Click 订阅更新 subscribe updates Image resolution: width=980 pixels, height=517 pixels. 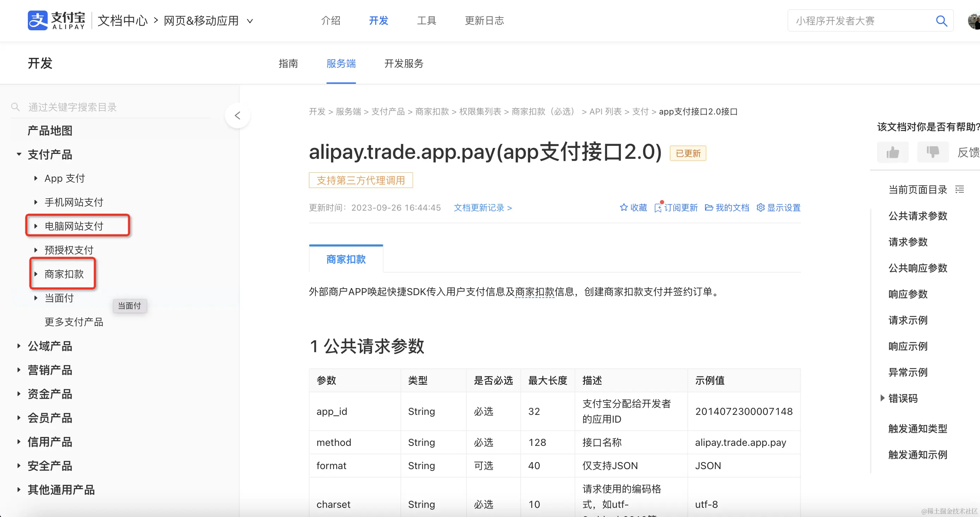(676, 207)
